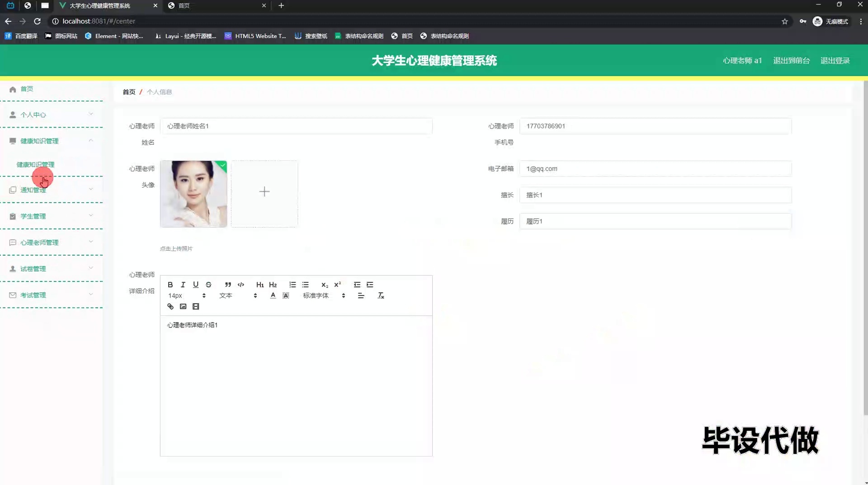Decrease indent in the editor
Screen dimensions: 868x485
click(357, 285)
